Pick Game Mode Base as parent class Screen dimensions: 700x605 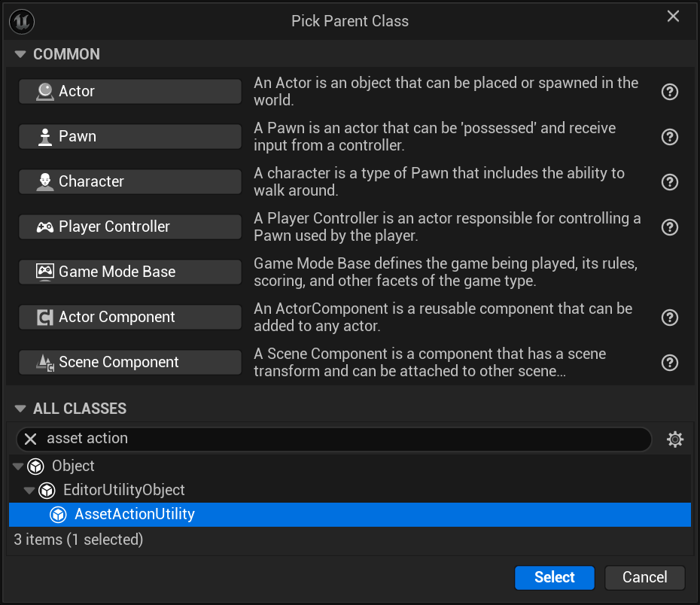(x=129, y=272)
